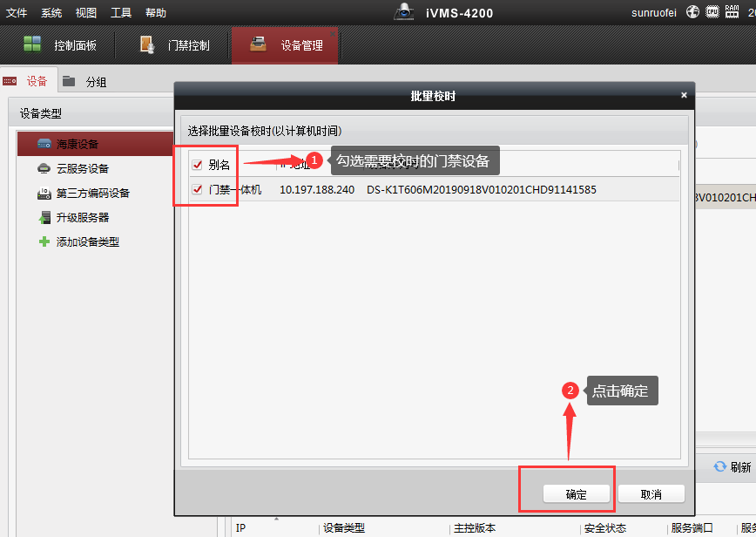
Task: Switch to the 分组 tab
Action: [96, 82]
